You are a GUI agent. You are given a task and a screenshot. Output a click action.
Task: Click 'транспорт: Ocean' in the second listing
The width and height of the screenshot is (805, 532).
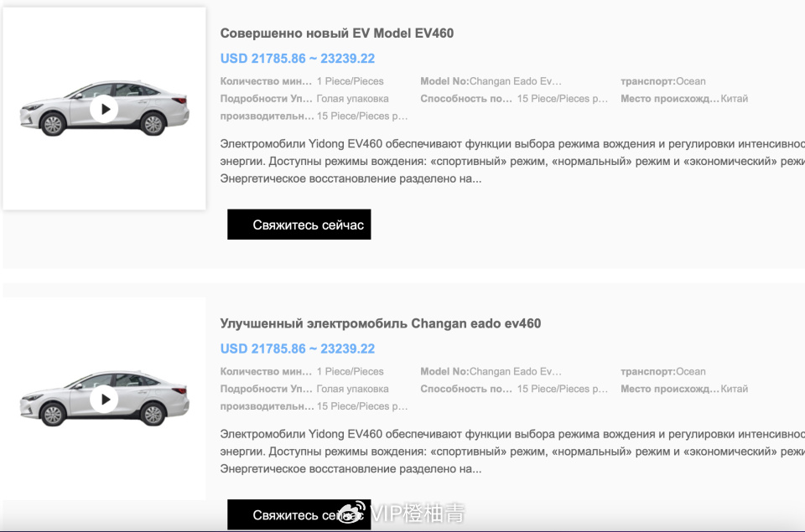click(x=662, y=372)
